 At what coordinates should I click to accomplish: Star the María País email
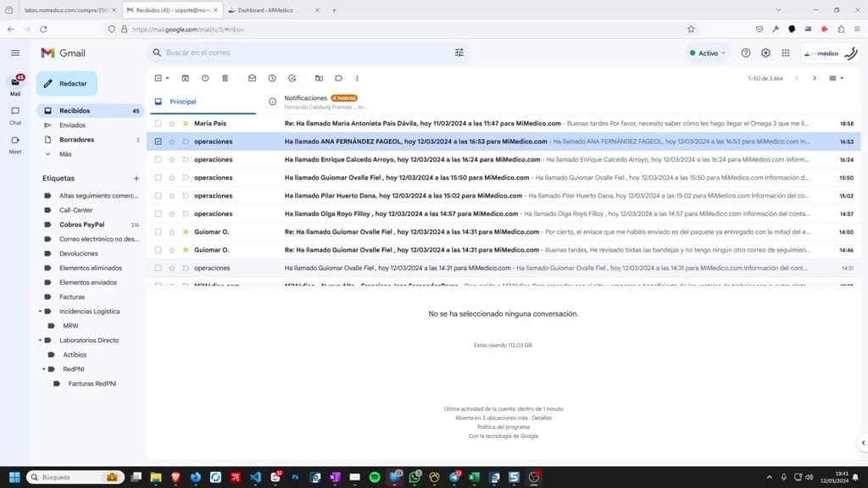click(x=171, y=124)
